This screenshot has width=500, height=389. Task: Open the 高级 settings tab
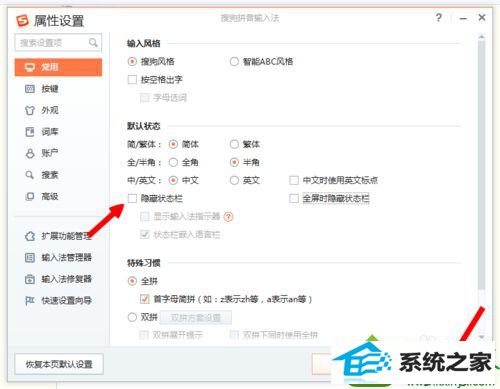50,196
